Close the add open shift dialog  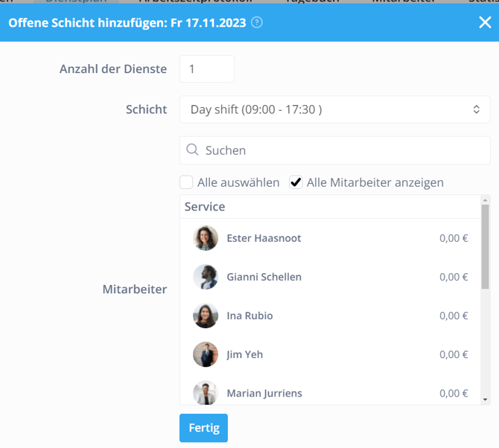click(x=484, y=22)
